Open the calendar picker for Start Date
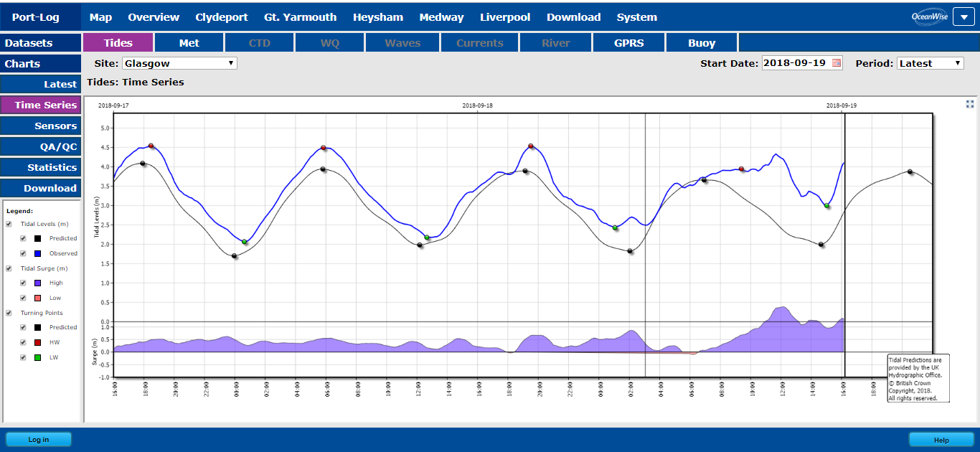Image resolution: width=980 pixels, height=452 pixels. [836, 63]
